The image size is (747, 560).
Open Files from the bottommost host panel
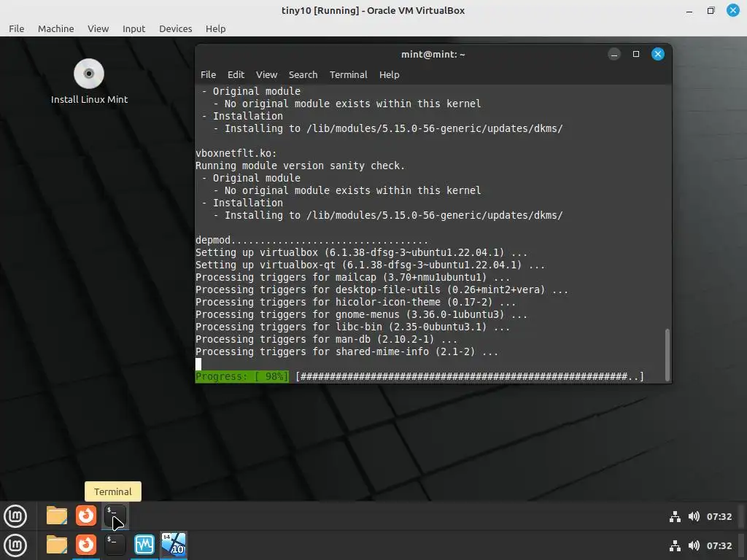point(57,545)
